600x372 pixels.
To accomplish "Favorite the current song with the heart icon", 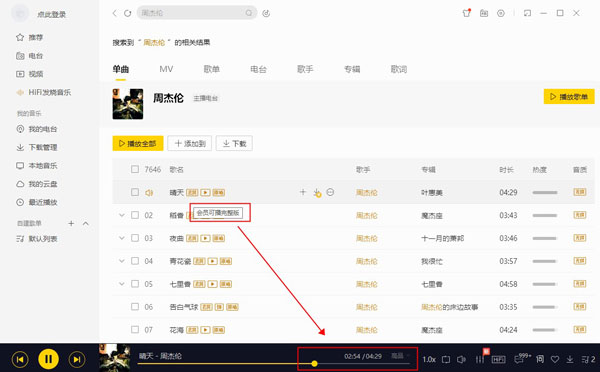I will point(555,359).
